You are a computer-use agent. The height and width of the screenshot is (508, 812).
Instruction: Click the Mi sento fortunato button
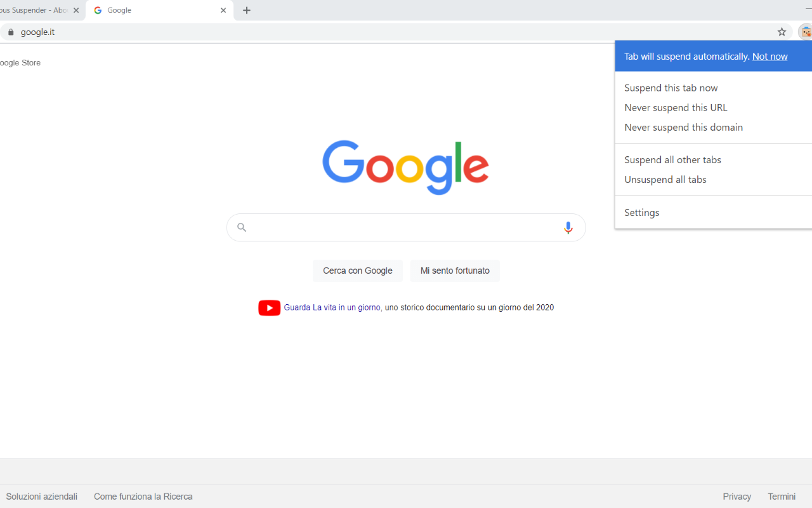tap(455, 271)
